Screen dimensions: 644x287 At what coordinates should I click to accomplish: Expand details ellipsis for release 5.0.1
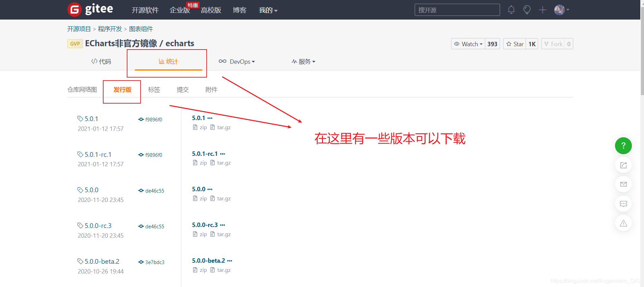[x=210, y=118]
